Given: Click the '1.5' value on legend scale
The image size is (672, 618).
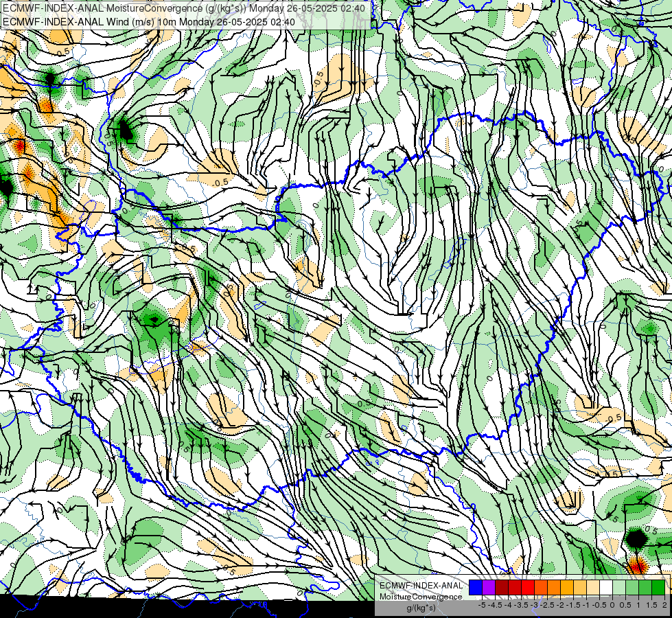Looking at the screenshot, I should pos(651,605).
